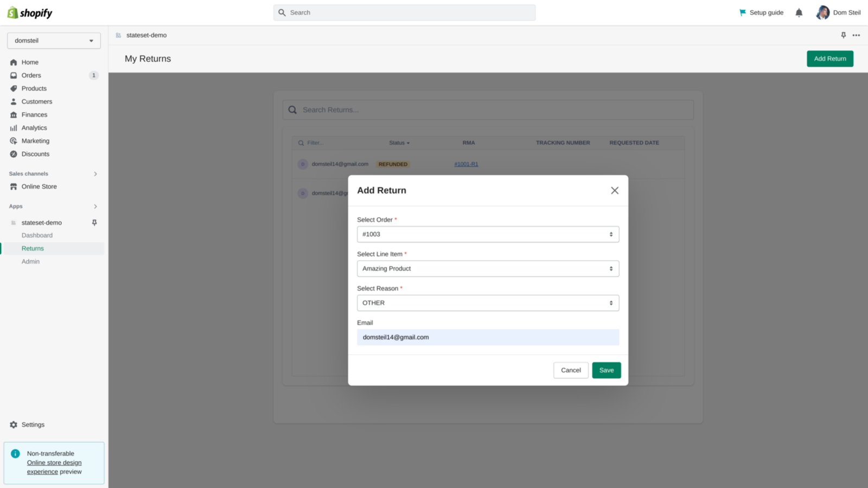Open the more actions three-dot menu
Image resolution: width=868 pixels, height=488 pixels.
pos(856,35)
